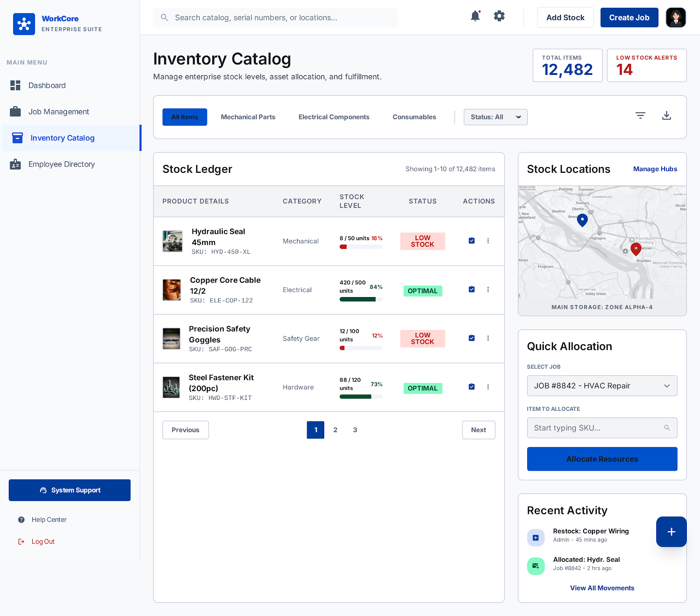The width and height of the screenshot is (700, 616).
Task: Click the export download icon
Action: (666, 115)
